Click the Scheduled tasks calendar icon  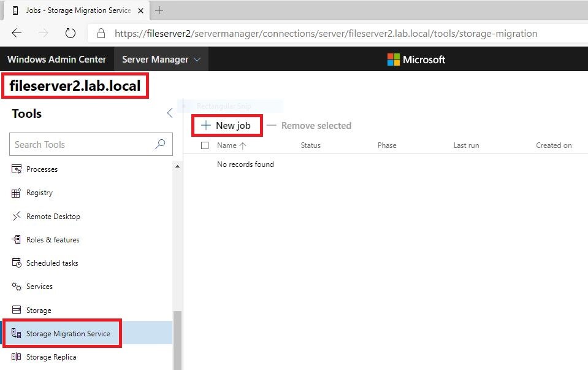coord(17,263)
